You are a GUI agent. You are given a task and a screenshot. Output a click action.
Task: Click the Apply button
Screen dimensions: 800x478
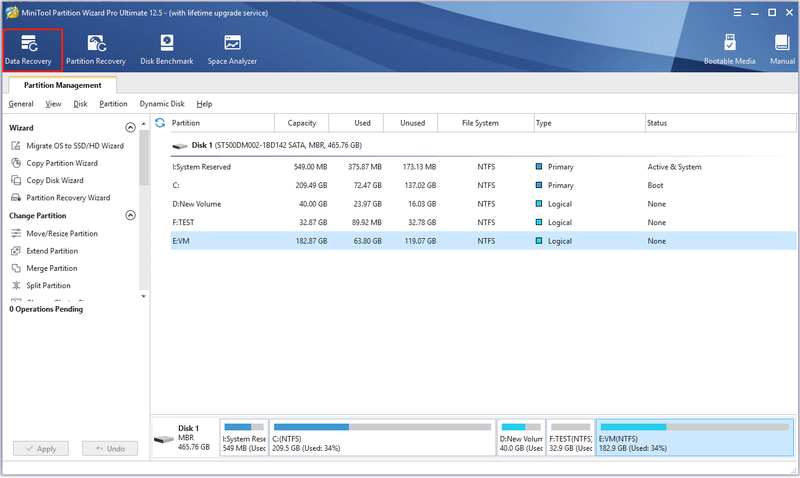(41, 448)
